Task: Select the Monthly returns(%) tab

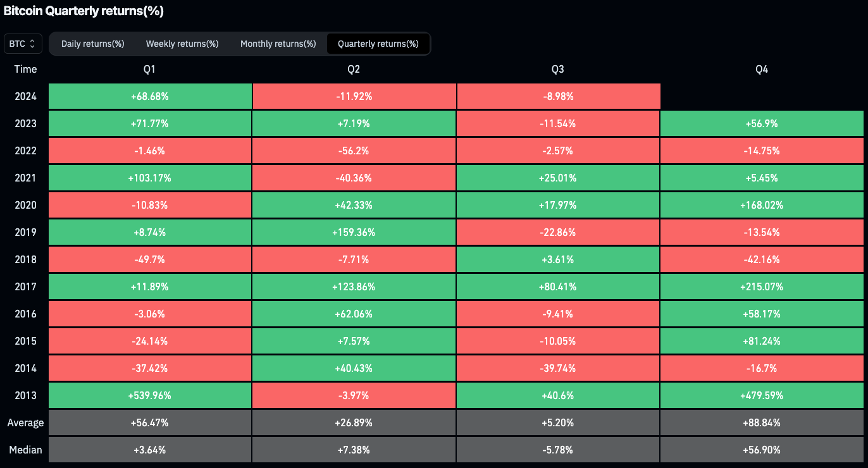Action: click(x=278, y=44)
